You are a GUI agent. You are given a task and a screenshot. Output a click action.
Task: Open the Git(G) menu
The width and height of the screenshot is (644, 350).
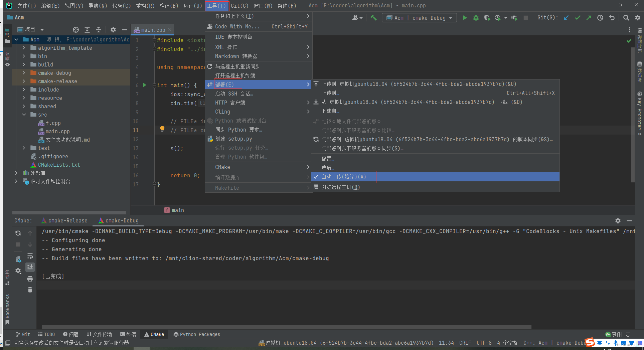click(x=239, y=6)
